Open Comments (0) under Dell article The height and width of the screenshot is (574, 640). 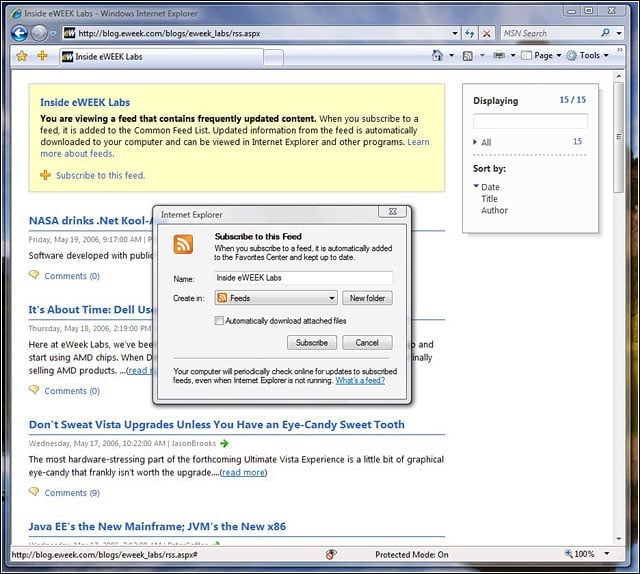[72, 391]
